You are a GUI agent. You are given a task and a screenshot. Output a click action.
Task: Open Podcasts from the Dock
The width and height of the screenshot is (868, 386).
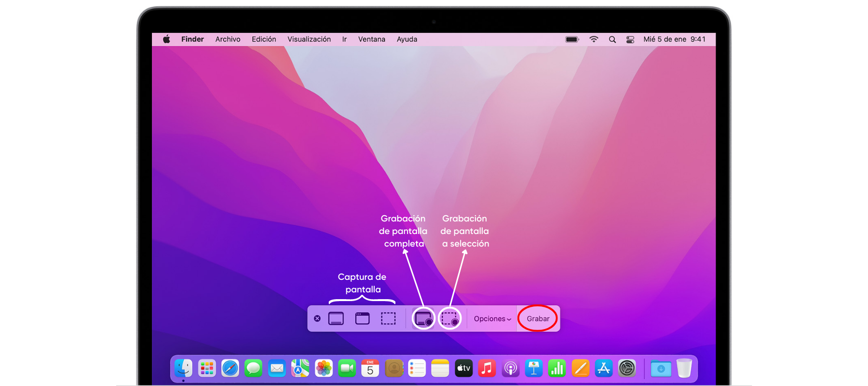tap(511, 369)
